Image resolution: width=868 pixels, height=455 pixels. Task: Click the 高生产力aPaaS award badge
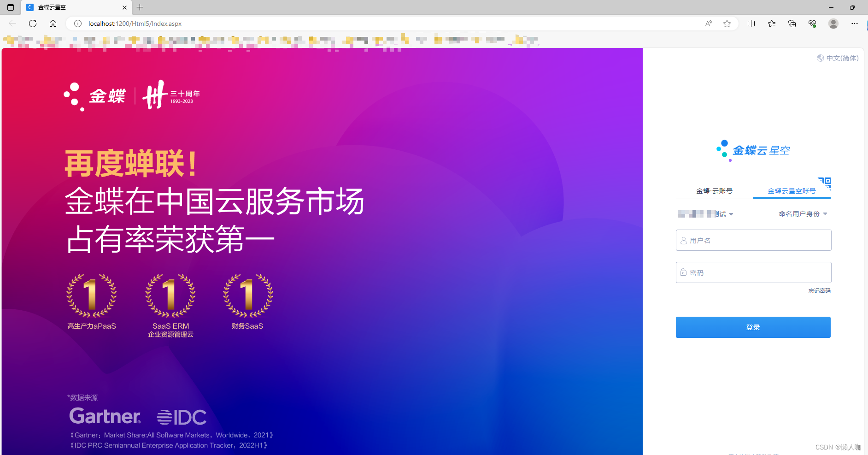coord(92,301)
